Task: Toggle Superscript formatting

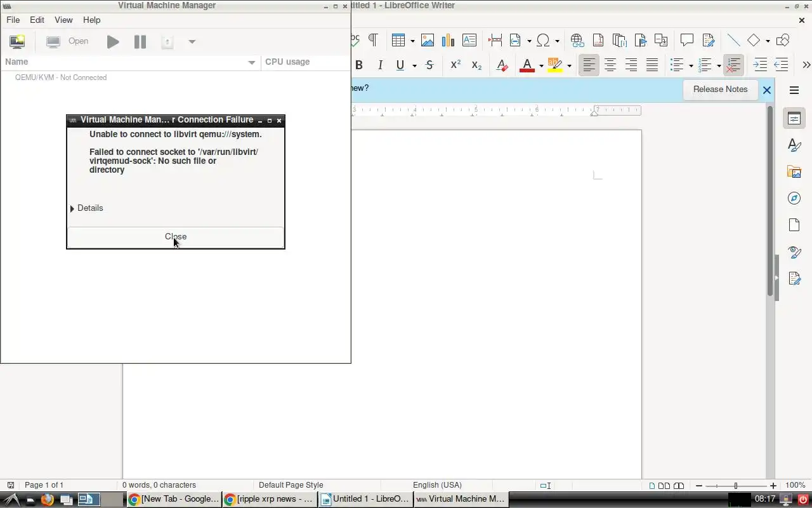Action: coord(455,65)
